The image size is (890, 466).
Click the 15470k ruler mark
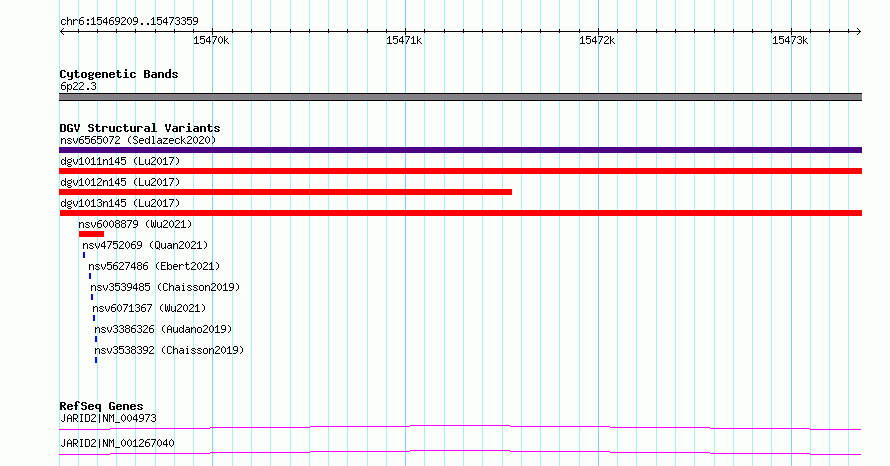(211, 40)
